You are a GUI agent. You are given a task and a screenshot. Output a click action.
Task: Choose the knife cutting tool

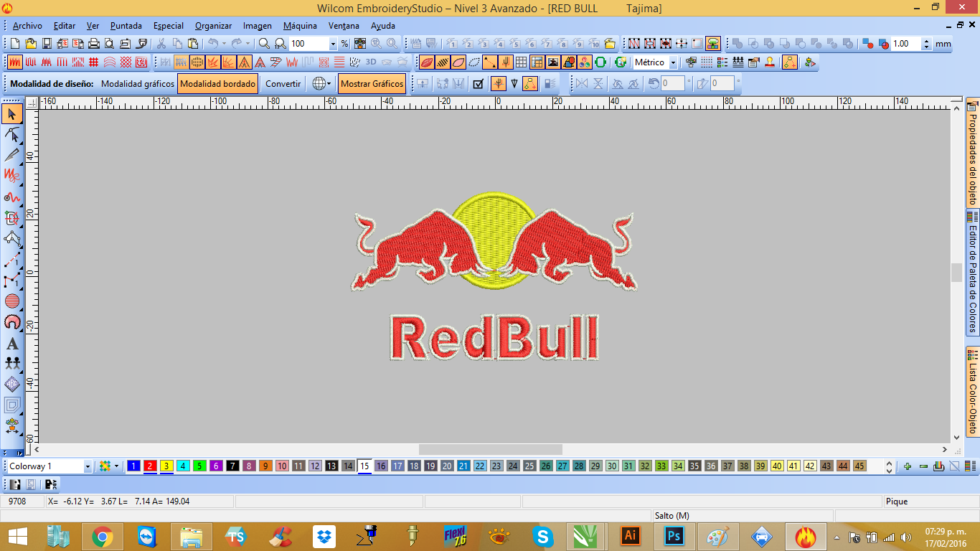pos(12,154)
